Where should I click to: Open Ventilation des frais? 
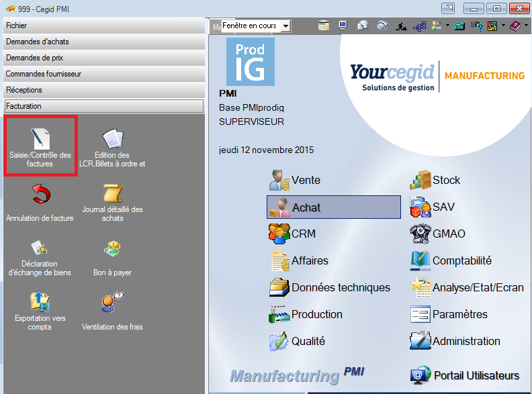(112, 311)
